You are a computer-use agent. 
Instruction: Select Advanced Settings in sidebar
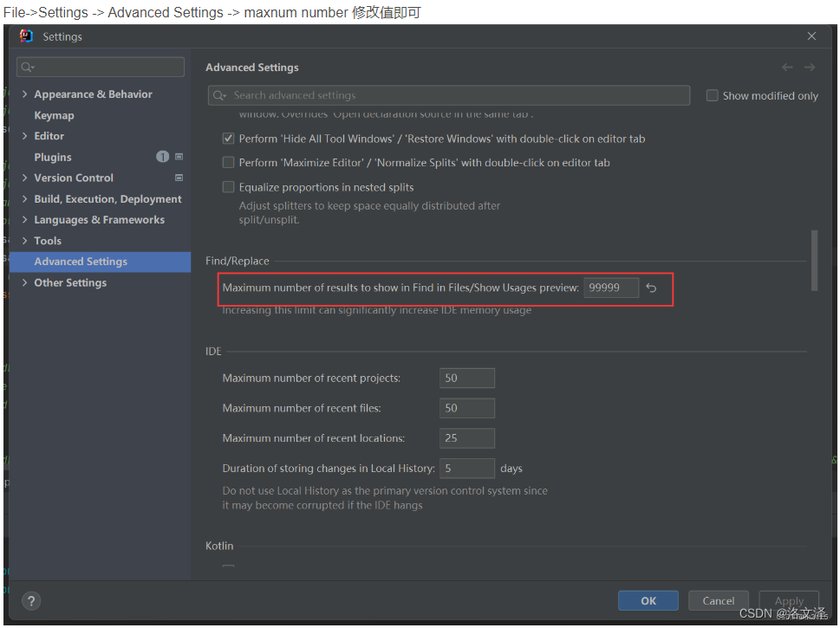pos(101,262)
